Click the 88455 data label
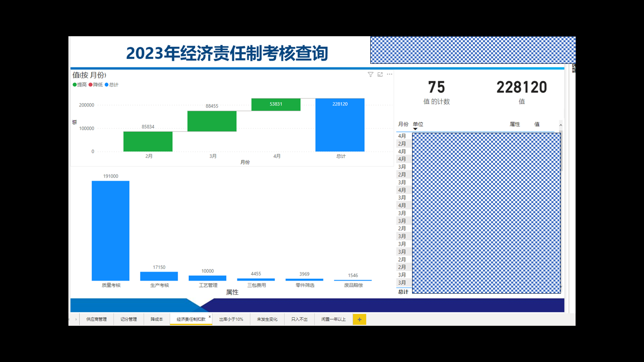Viewport: 644px width, 362px height. click(x=212, y=106)
